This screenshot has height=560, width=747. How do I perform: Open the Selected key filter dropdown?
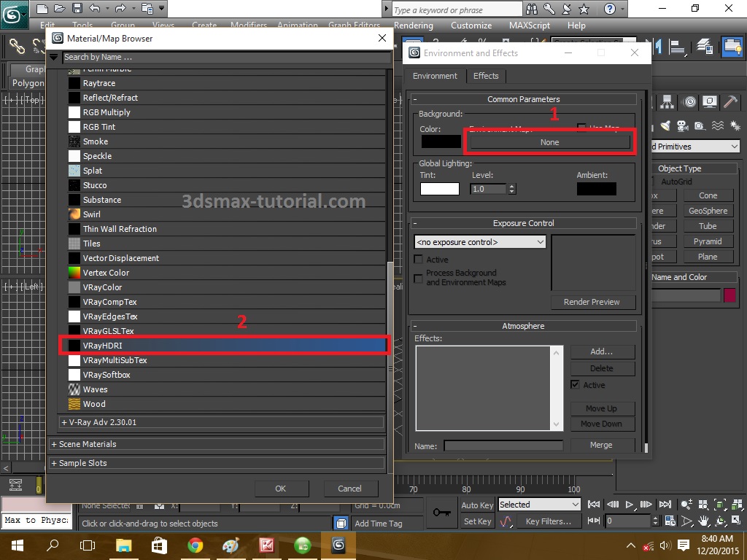pos(539,505)
